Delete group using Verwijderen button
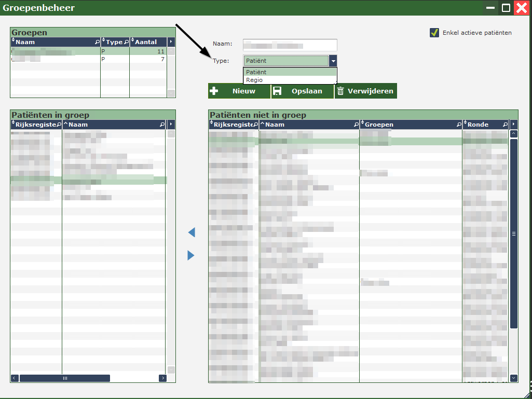The height and width of the screenshot is (399, 532). pos(365,91)
